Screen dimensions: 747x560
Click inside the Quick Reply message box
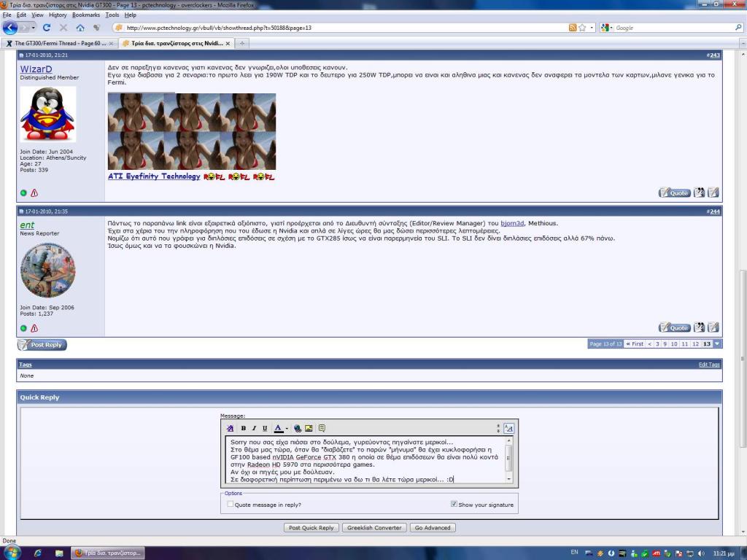(366, 460)
